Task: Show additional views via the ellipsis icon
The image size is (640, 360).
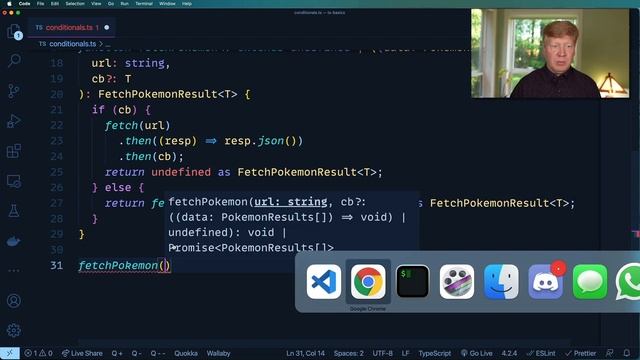Action: pos(14,270)
